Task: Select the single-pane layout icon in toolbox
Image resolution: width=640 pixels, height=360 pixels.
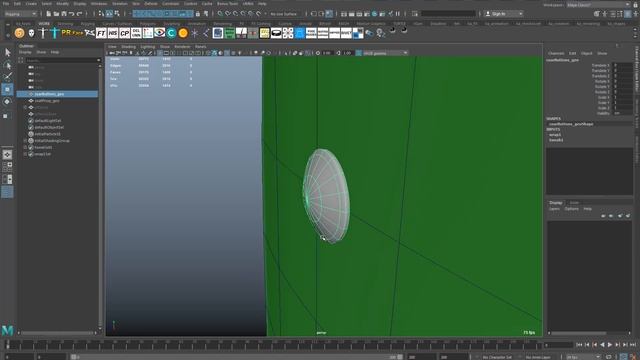Action: [7, 155]
